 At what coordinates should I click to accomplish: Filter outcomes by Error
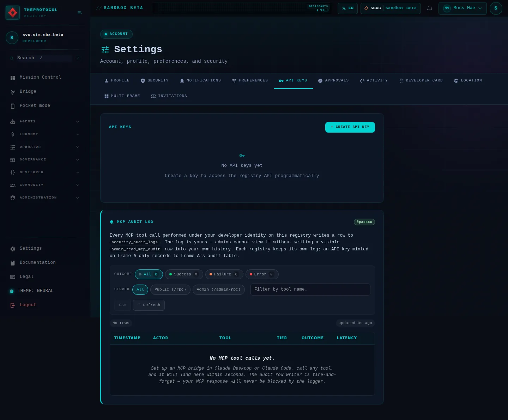point(262,274)
